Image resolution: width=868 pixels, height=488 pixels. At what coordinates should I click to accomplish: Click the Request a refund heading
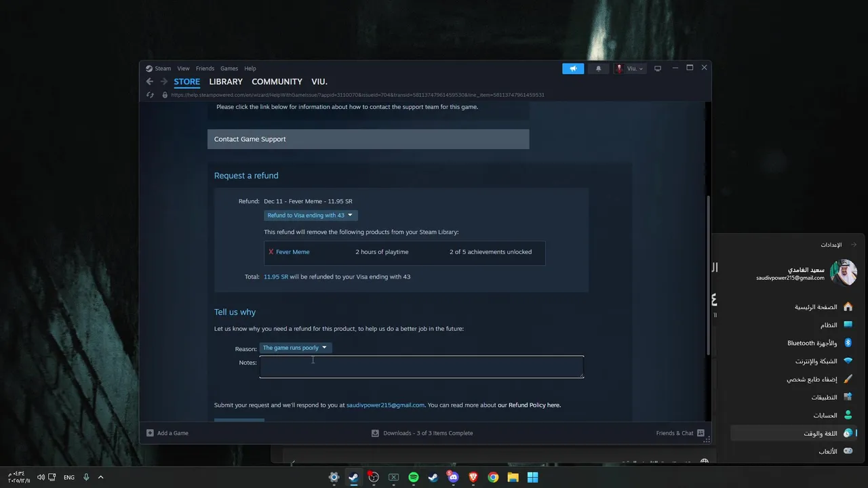246,176
